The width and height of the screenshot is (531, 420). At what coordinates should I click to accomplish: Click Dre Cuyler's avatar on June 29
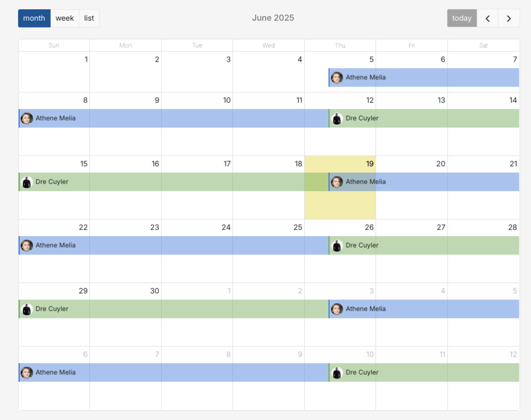[27, 309]
